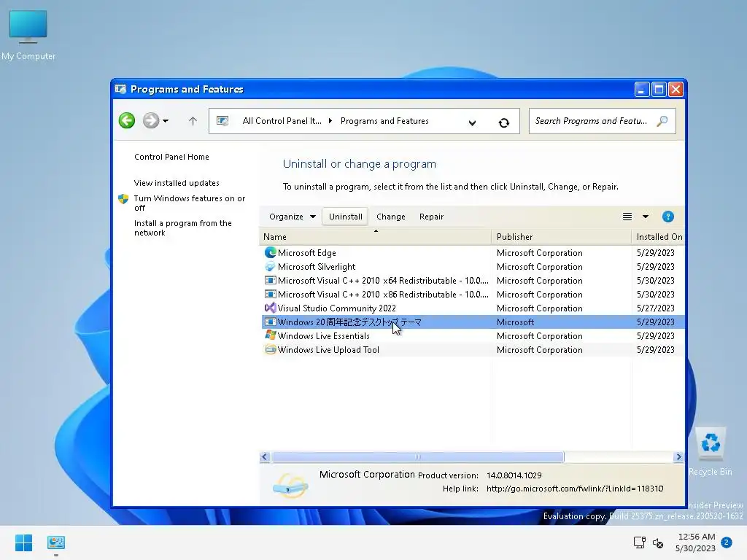Image resolution: width=747 pixels, height=560 pixels.
Task: Select Visual Studio Community 2022 name
Action: [336, 308]
